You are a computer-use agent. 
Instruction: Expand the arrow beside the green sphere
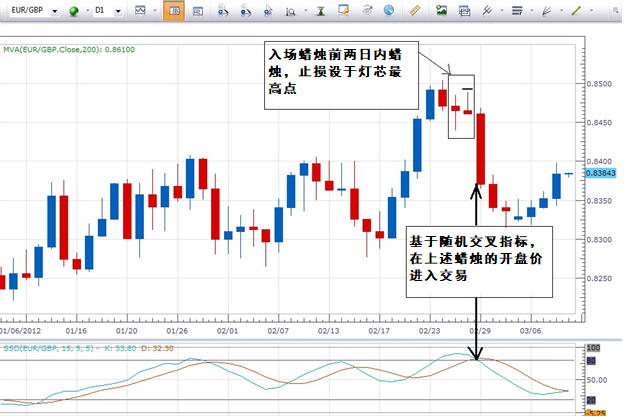coord(87,11)
